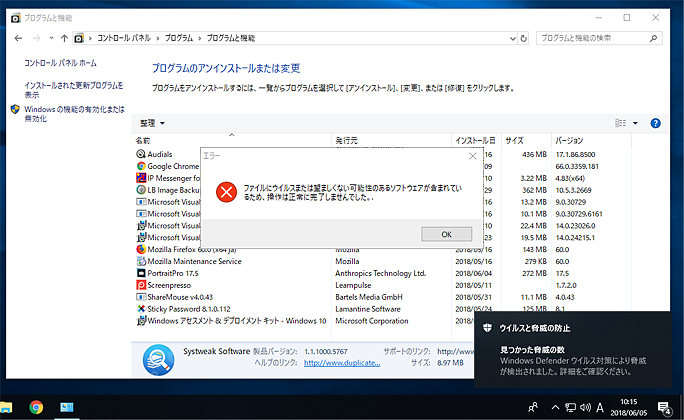Image resolution: width=684 pixels, height=420 pixels.
Task: Sort by 発行元 column header
Action: click(346, 140)
